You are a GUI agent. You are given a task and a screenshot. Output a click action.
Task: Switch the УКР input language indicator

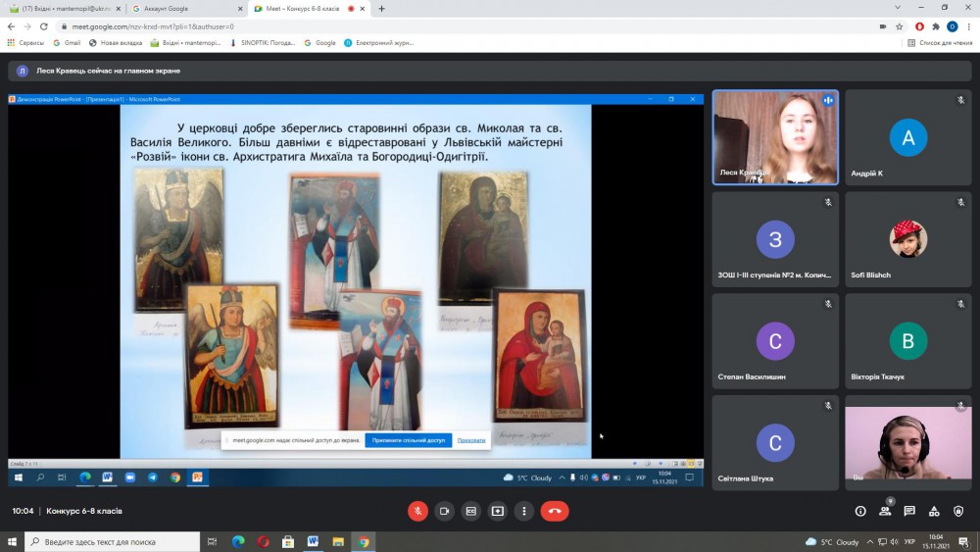tap(909, 542)
